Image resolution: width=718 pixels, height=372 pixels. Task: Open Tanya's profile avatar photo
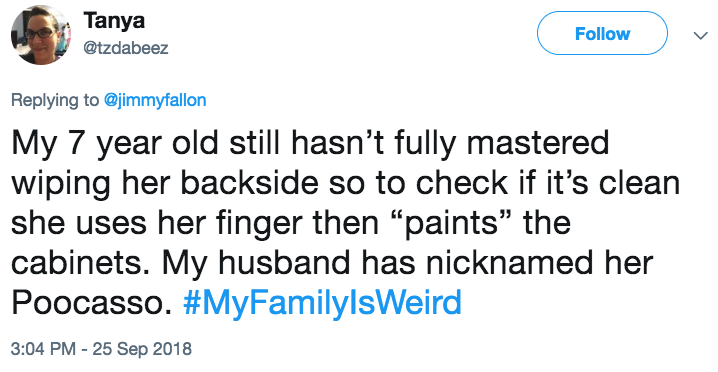pyautogui.click(x=41, y=35)
